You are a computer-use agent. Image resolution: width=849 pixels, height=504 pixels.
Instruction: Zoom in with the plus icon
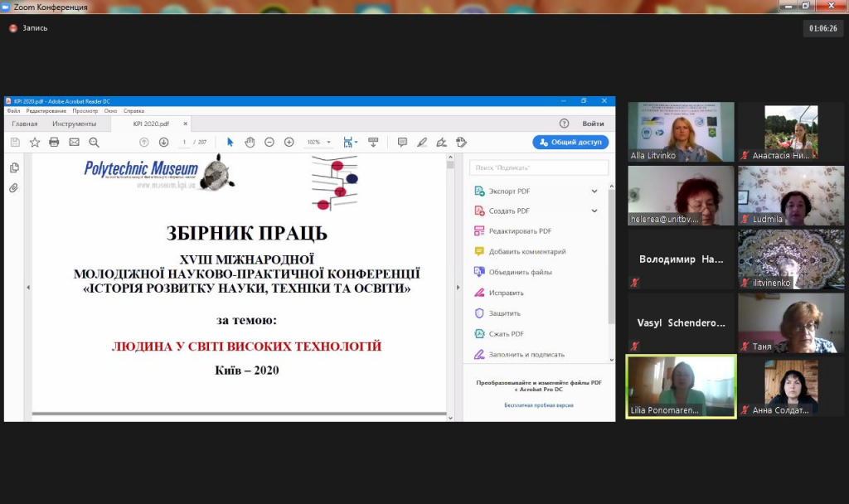[289, 143]
